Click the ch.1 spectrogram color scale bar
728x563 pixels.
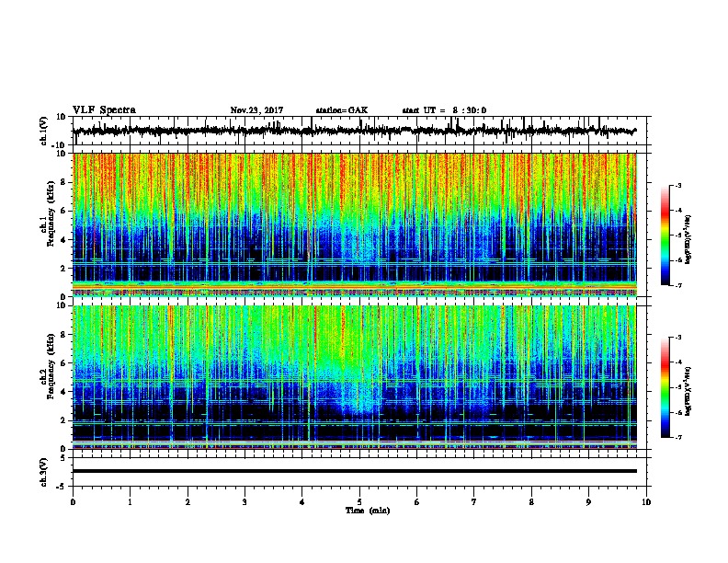coord(665,236)
